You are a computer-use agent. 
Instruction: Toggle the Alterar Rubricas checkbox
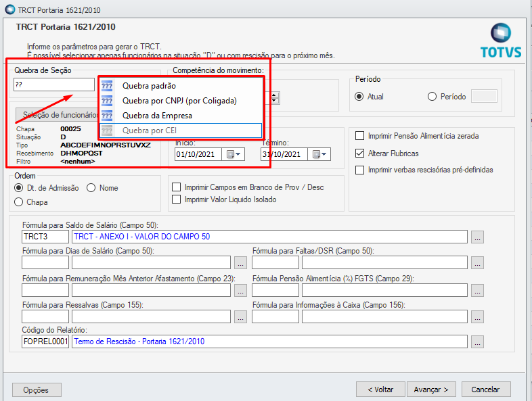(x=359, y=154)
